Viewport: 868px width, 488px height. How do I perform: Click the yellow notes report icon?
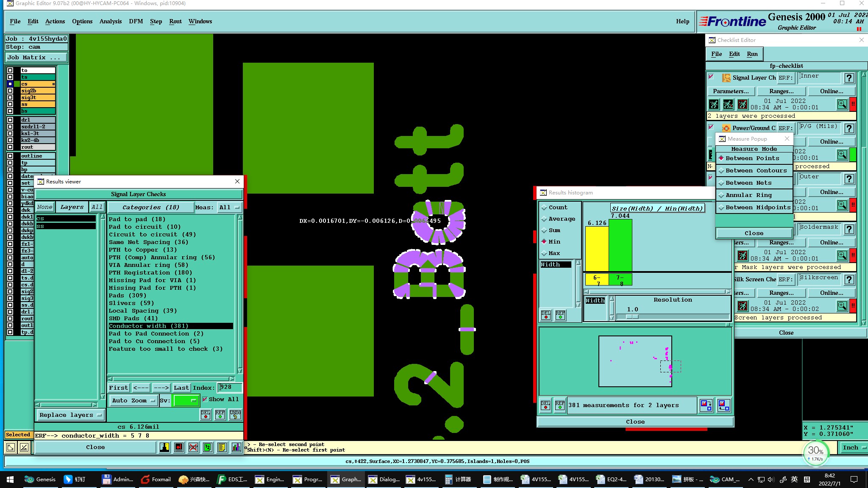[x=222, y=447]
